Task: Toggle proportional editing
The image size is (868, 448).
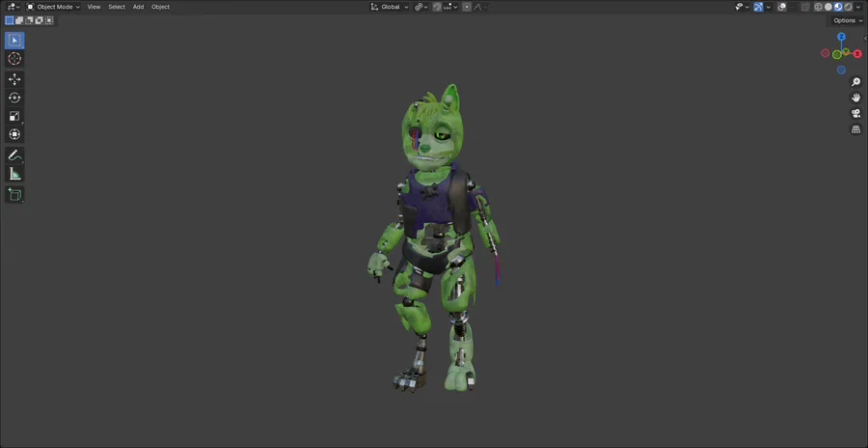Action: (x=467, y=7)
